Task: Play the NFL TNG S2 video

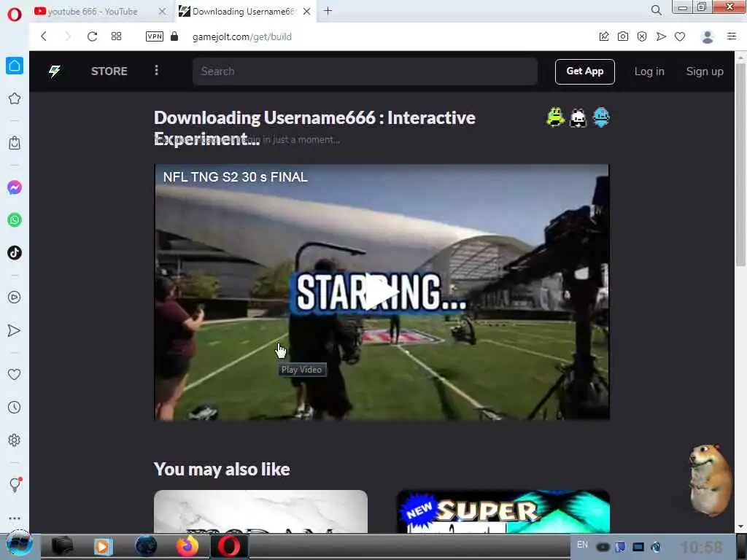Action: coord(382,292)
